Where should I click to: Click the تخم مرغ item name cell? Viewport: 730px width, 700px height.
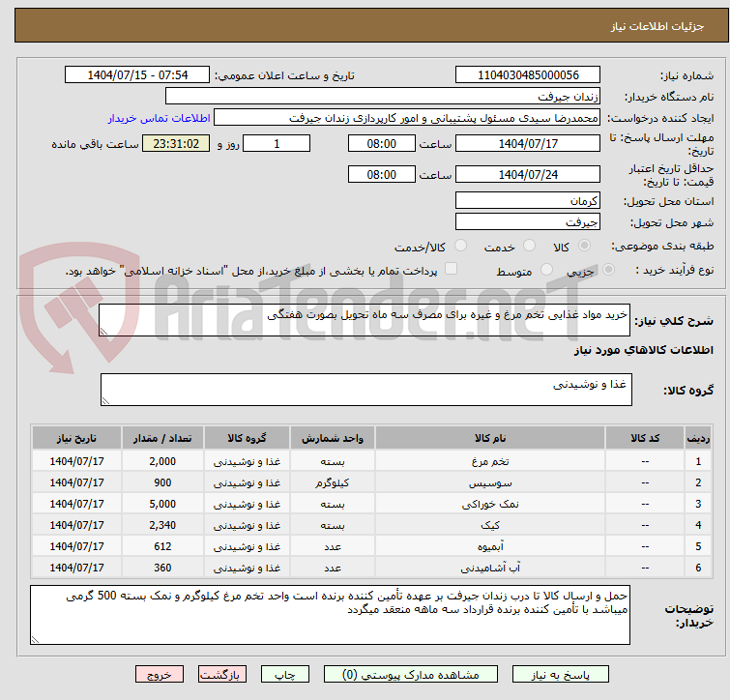point(490,461)
